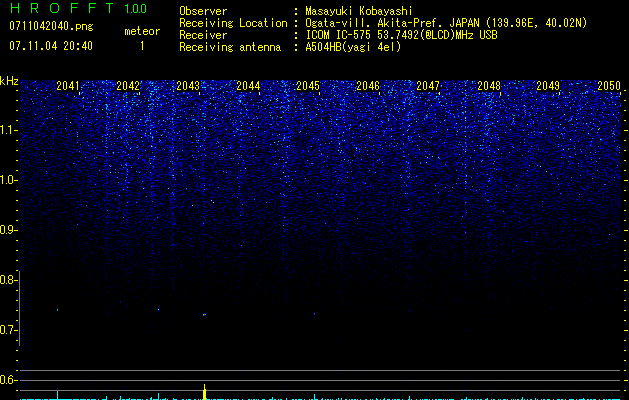629x400 pixels.
Task: Click the Receiver field label
Action: coord(203,35)
